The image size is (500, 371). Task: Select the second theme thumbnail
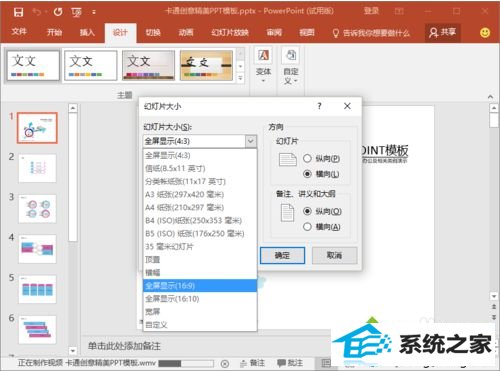[91, 65]
